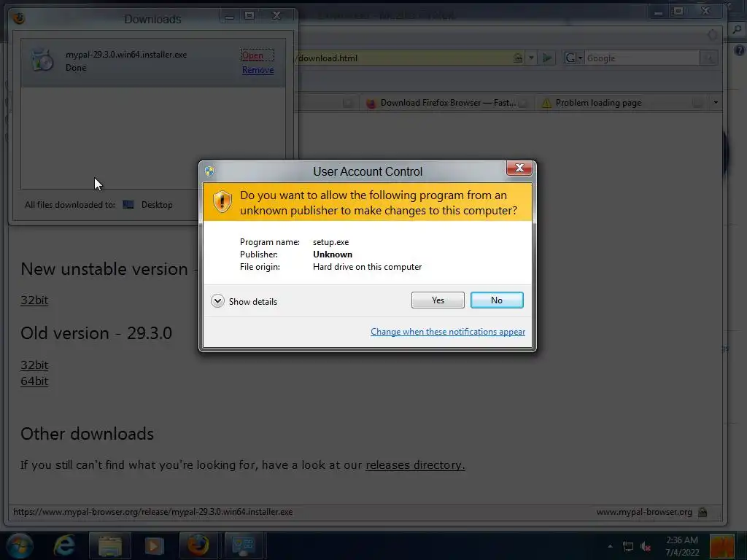747x560 pixels.
Task: Click www.mypal-browser.org in the status bar
Action: click(x=644, y=512)
